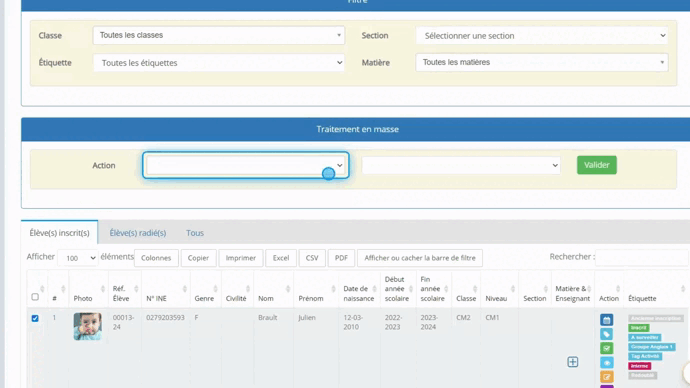The height and width of the screenshot is (388, 690).
Task: Sort table by the N° INE column
Action: tap(166, 289)
